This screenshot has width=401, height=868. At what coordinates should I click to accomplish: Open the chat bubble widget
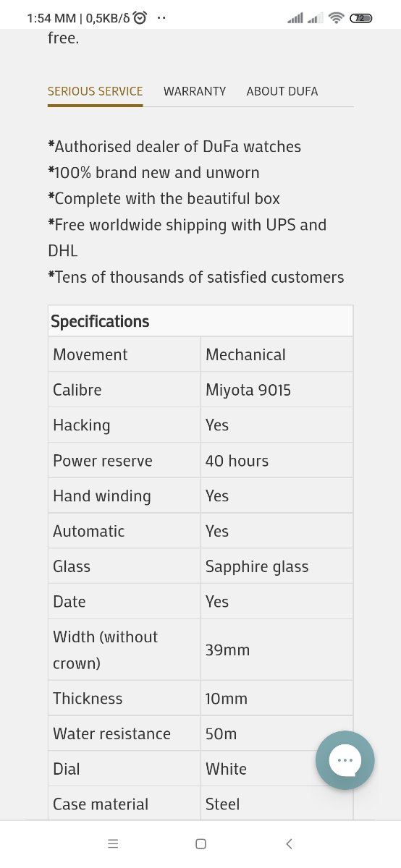coord(345,760)
